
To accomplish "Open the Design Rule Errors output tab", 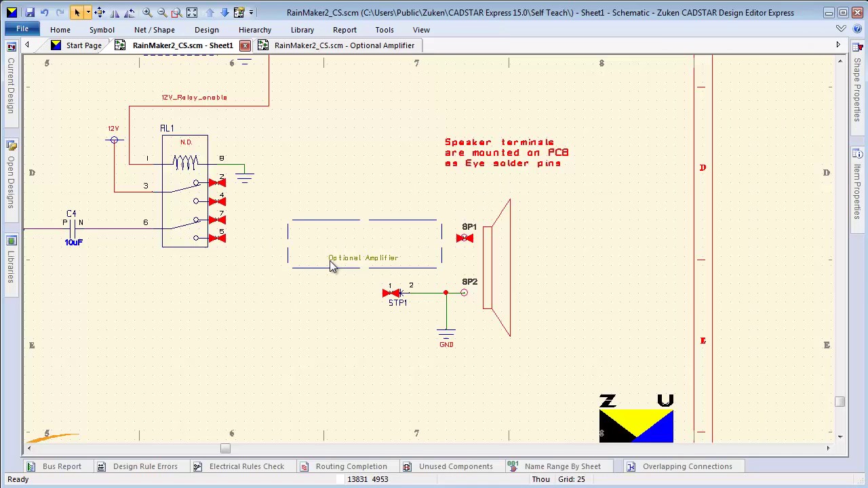I will pyautogui.click(x=138, y=466).
